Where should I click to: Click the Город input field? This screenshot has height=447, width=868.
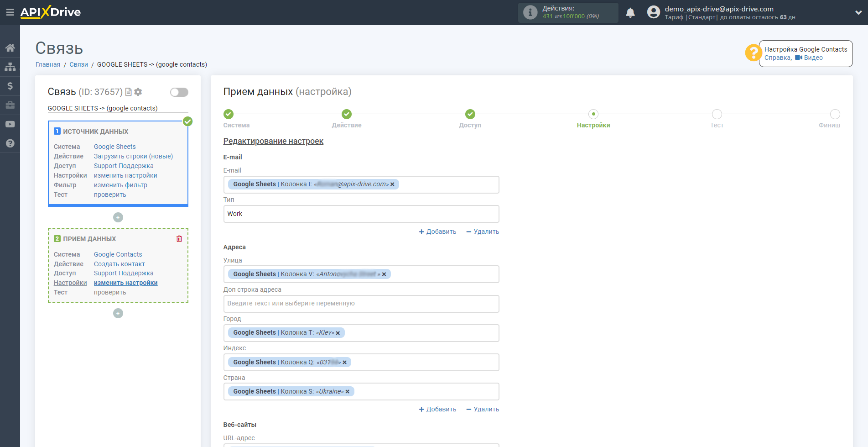361,333
